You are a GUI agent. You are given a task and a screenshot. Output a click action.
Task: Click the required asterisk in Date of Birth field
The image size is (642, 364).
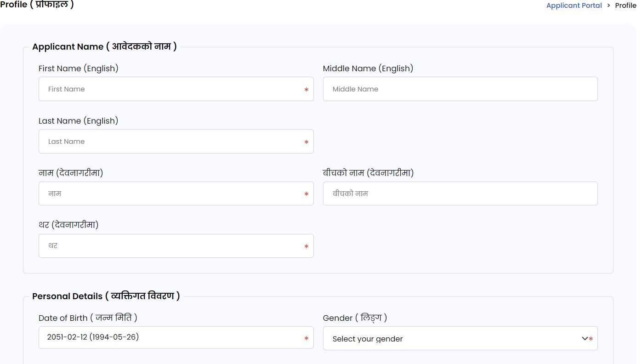[x=307, y=339]
